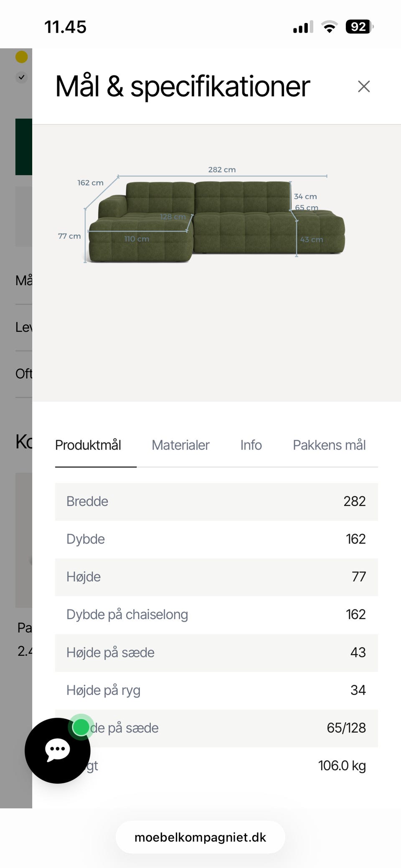401x868 pixels.
Task: Select the yellow color swatch behind the panel
Action: tap(22, 57)
